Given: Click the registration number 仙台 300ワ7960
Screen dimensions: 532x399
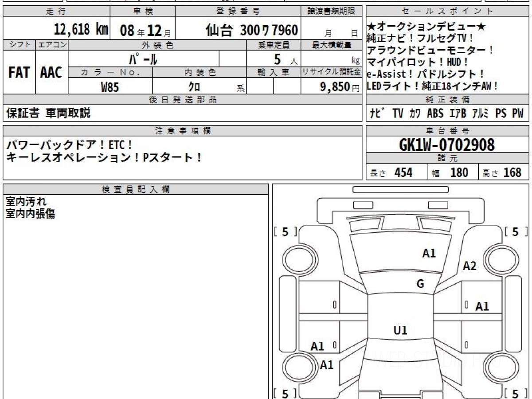Looking at the screenshot, I should [251, 30].
